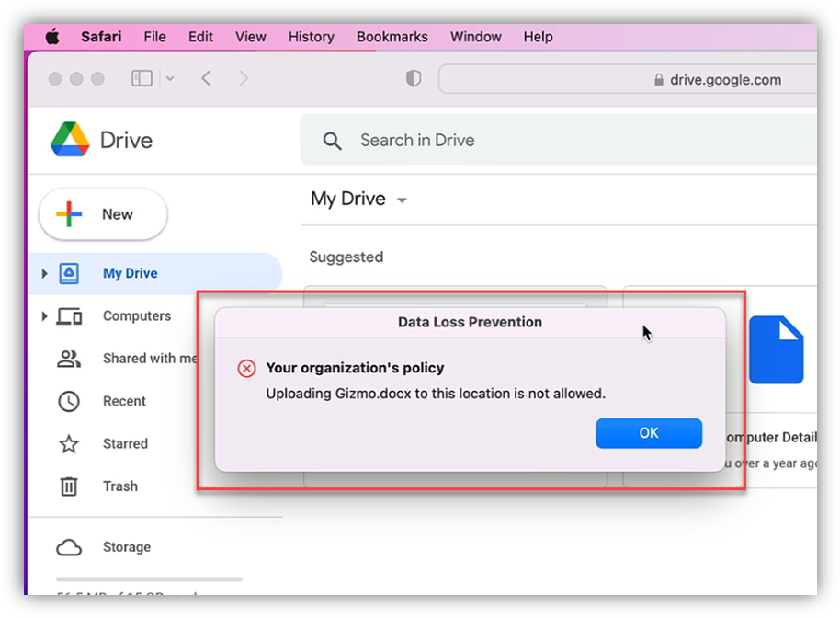The image size is (840, 618).
Task: Open the Recent files view
Action: [x=124, y=402]
